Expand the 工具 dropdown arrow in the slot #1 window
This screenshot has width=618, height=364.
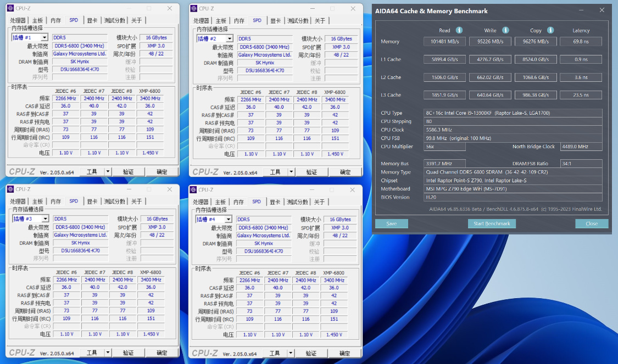click(x=108, y=172)
